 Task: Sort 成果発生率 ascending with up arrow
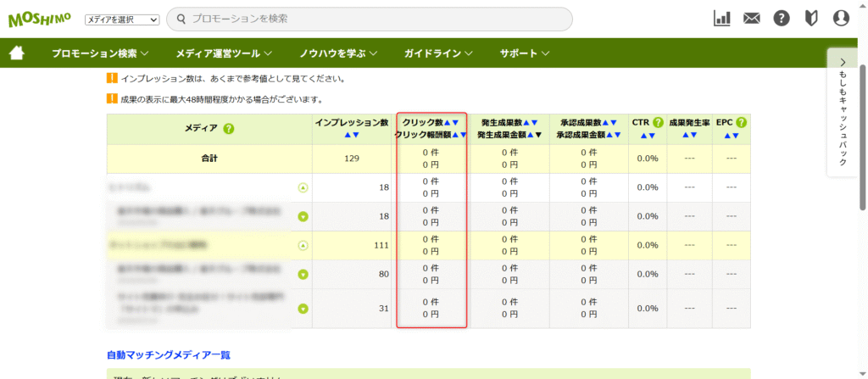pyautogui.click(x=686, y=135)
